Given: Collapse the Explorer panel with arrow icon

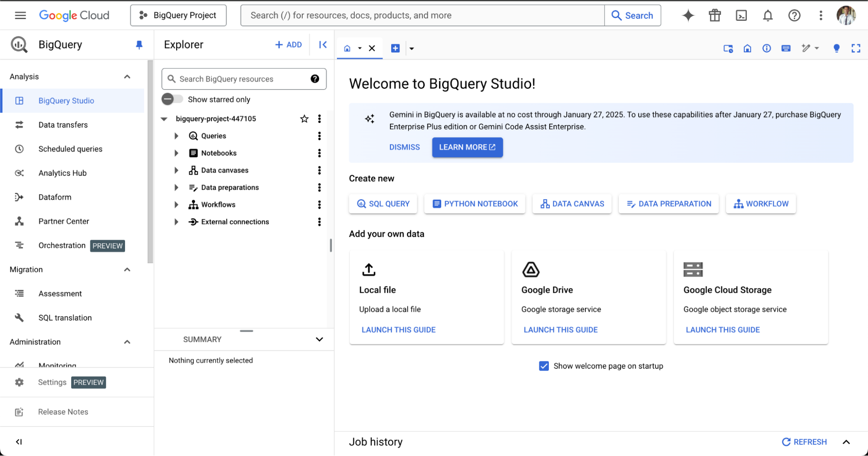Looking at the screenshot, I should point(323,45).
